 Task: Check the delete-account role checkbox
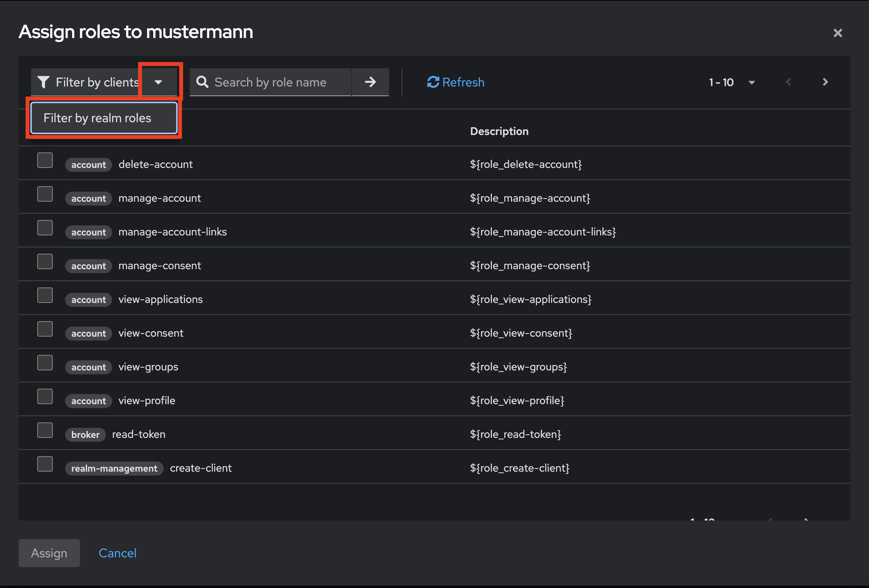[45, 160]
